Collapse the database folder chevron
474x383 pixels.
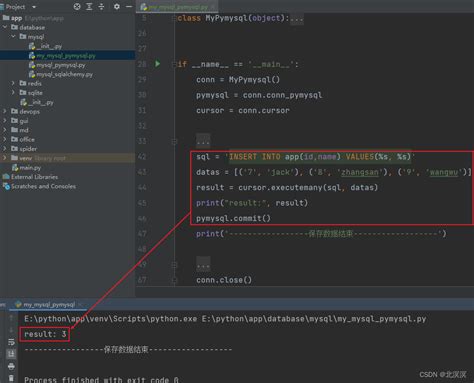tap(5, 27)
